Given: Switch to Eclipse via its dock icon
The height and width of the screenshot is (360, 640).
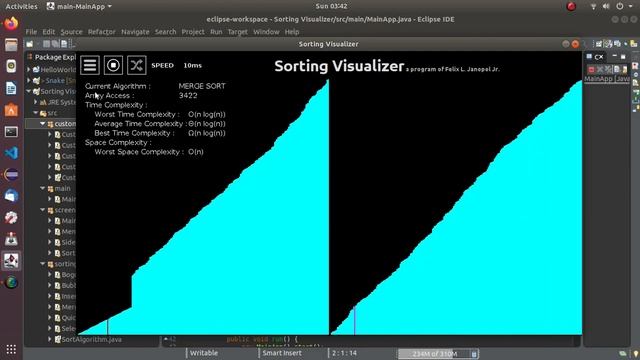Looking at the screenshot, I should [x=11, y=175].
